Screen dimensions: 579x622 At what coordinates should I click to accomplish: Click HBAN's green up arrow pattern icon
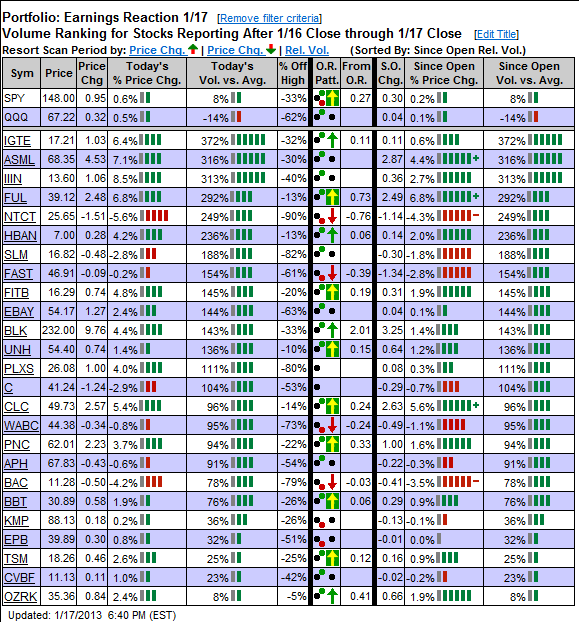click(332, 235)
